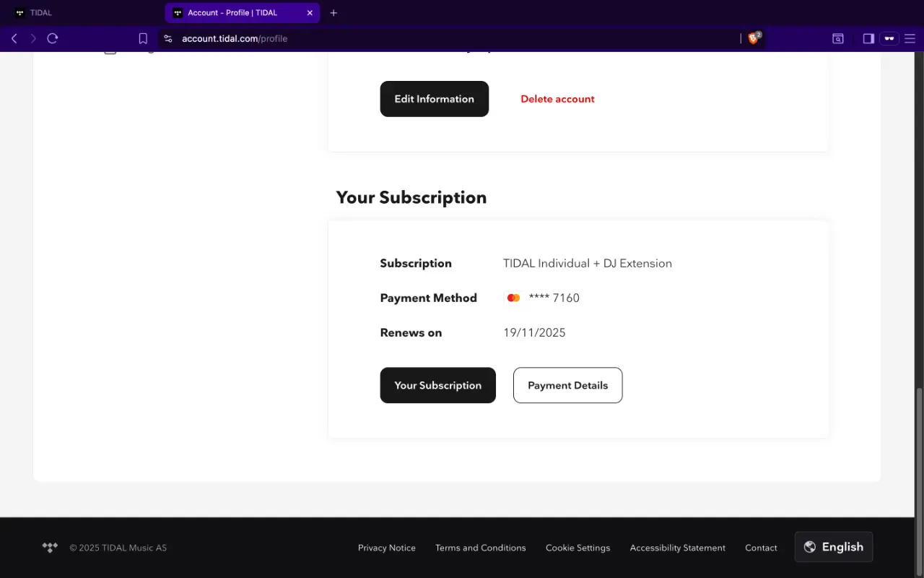
Task: Click the "Your Subscription" section heading
Action: [x=411, y=197]
